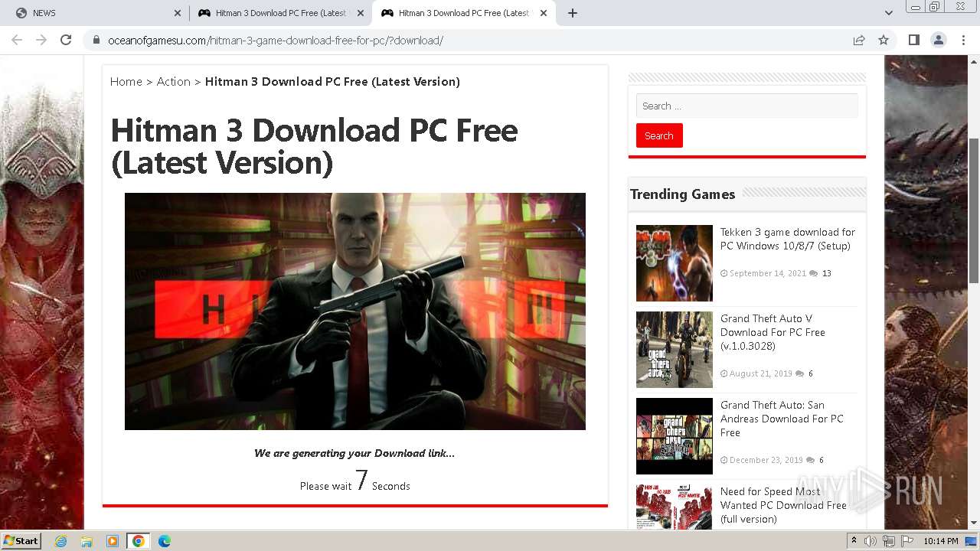Open Need for Speed Most Wanted link
Image resolution: width=980 pixels, height=551 pixels.
[x=783, y=505]
